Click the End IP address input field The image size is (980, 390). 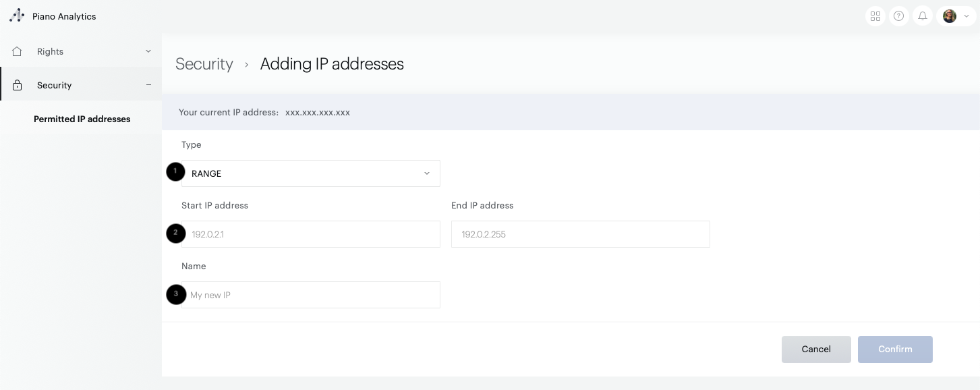coord(580,234)
